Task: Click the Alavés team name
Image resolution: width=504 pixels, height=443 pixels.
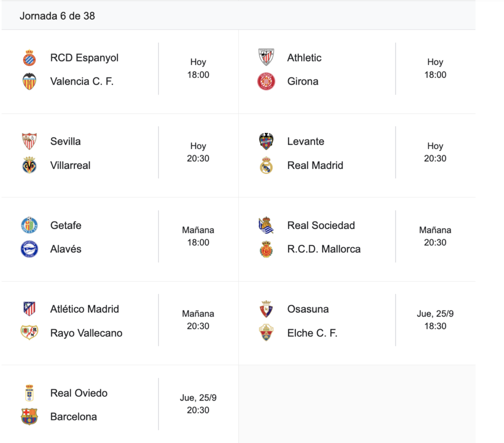Action: click(x=66, y=249)
